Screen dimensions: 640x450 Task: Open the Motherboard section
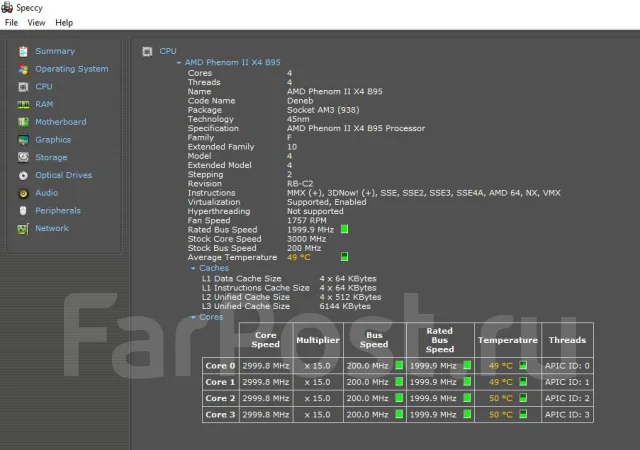point(61,122)
